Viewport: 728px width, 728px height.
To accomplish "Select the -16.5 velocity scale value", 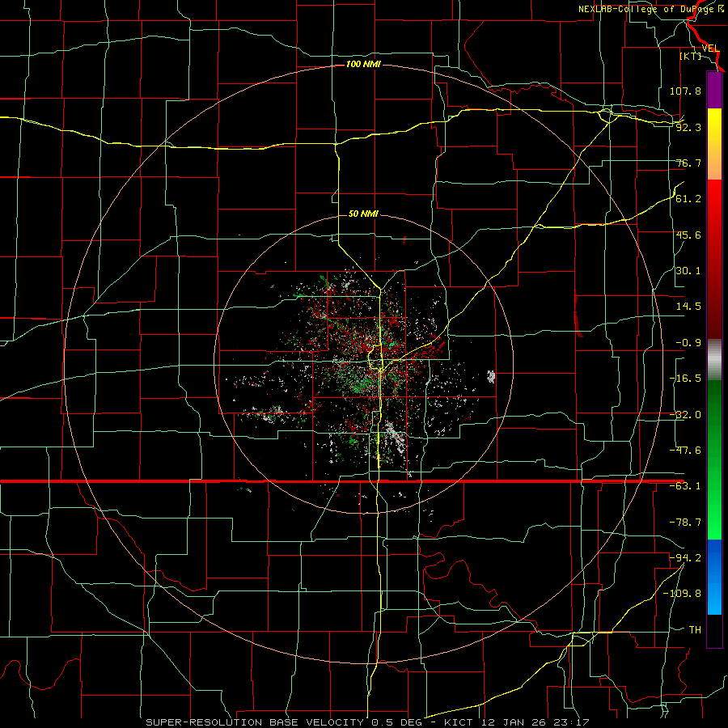I will pos(685,379).
